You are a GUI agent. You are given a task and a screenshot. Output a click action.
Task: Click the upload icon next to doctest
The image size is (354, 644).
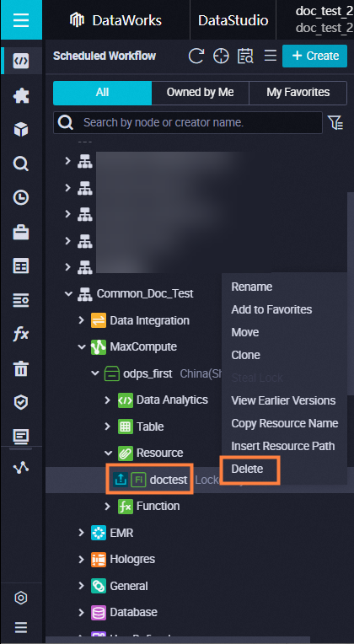[x=121, y=480]
